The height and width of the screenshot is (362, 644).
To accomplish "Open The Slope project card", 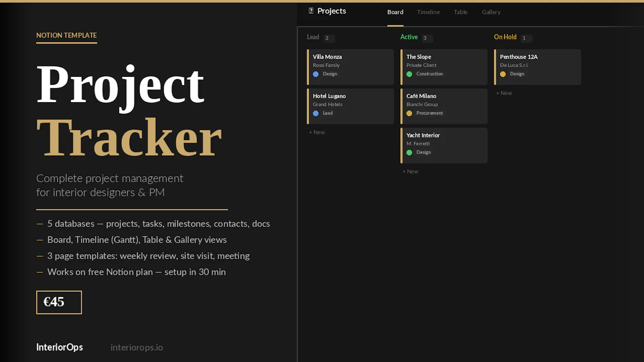I will 444,67.
